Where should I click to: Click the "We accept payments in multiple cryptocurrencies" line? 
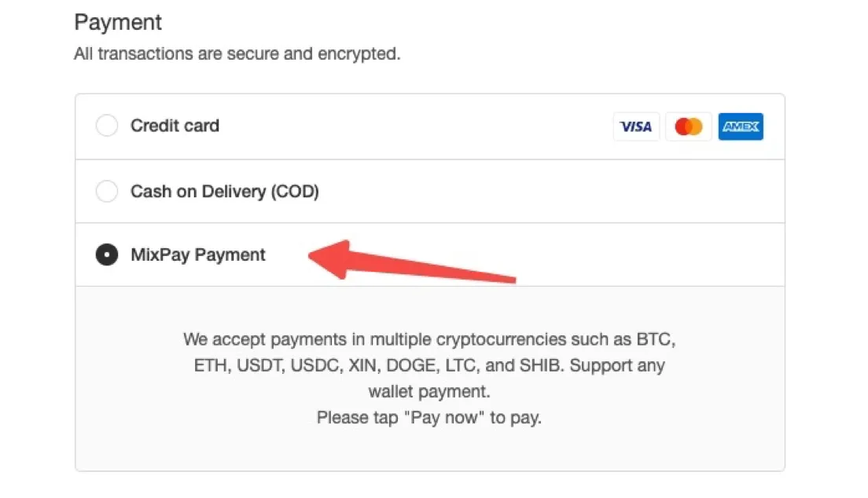[x=429, y=339]
